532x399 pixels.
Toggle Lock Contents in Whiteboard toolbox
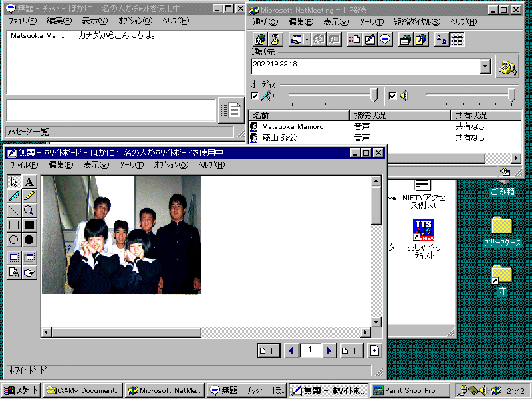point(14,273)
